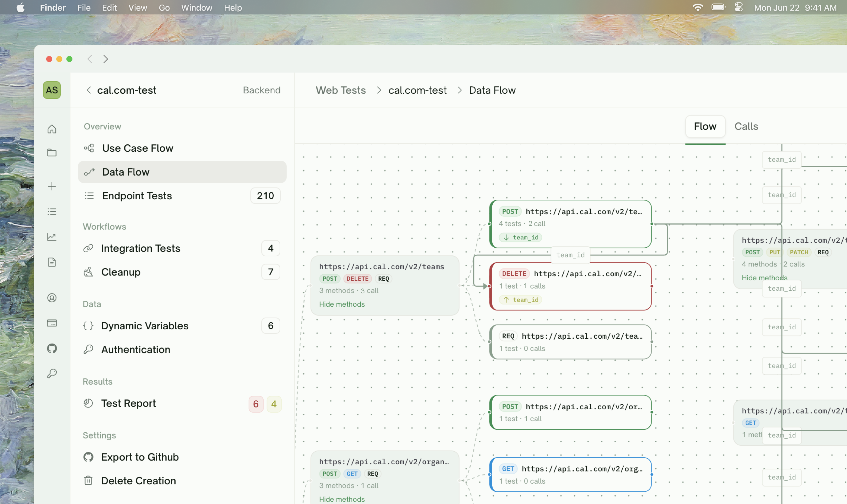Click Export to Github
Screen dimensions: 847x504
point(182,457)
